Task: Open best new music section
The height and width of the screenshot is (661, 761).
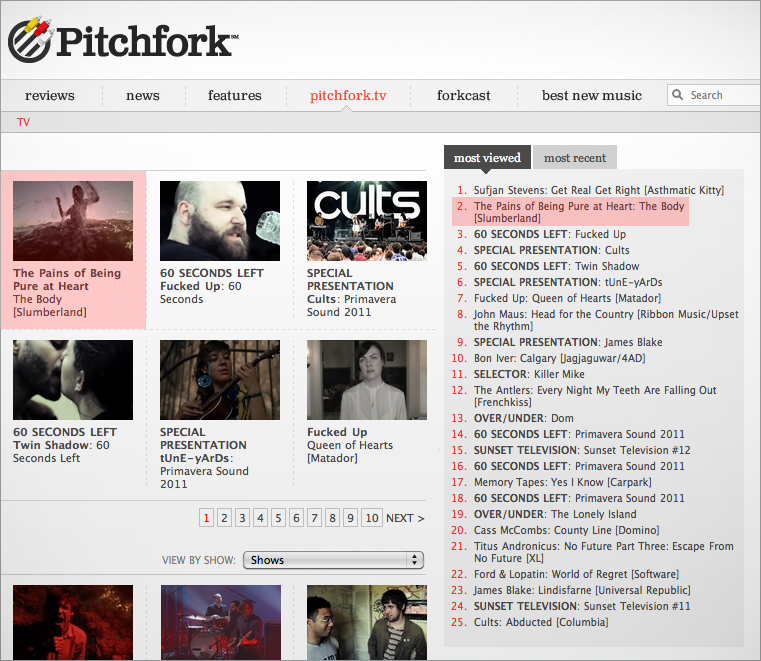Action: 592,95
